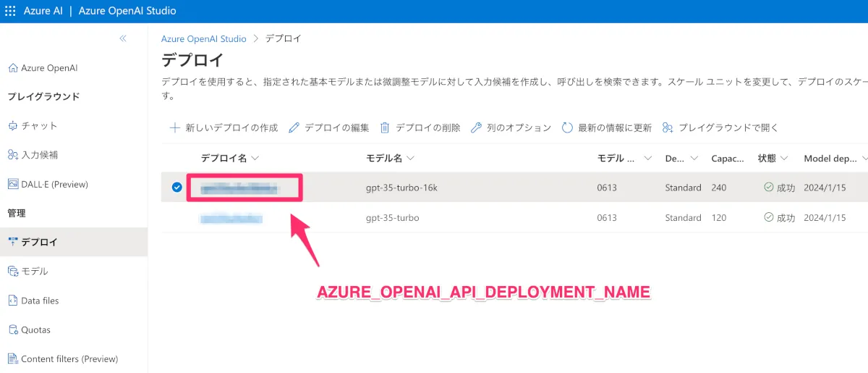Click 最新の情報に更新 button
Image resolution: width=868 pixels, height=373 pixels.
pos(606,127)
